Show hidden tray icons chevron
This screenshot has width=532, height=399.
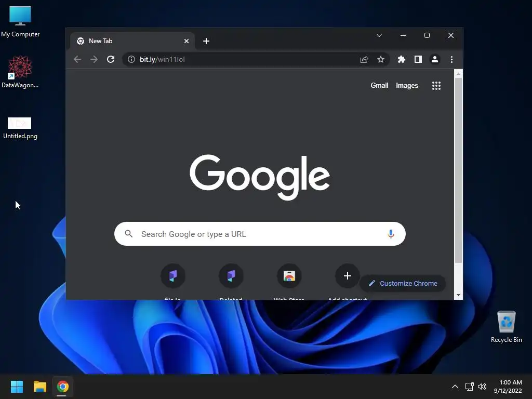[x=455, y=387]
